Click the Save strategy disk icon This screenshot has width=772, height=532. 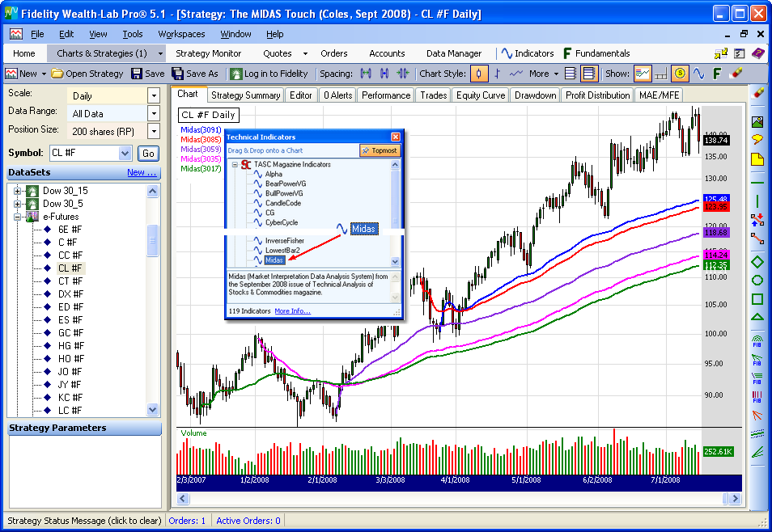point(135,74)
